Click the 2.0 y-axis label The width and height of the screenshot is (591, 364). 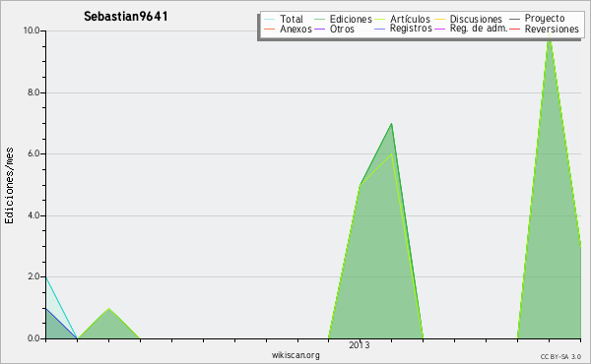(33, 276)
